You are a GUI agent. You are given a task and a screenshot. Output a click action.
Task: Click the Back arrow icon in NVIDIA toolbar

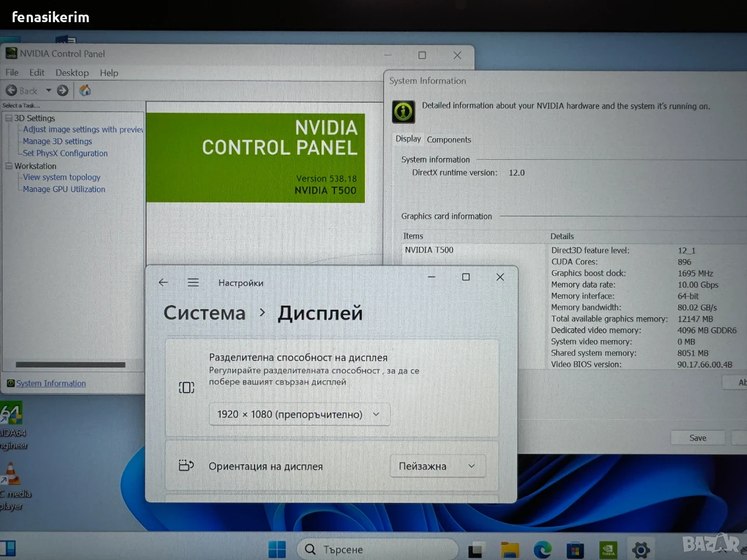click(x=11, y=90)
